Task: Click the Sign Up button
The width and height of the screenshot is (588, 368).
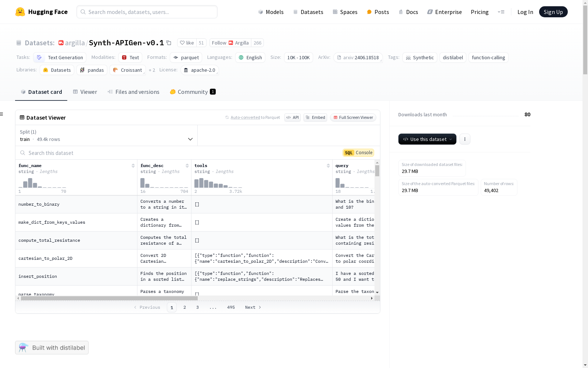Action: pos(553,12)
